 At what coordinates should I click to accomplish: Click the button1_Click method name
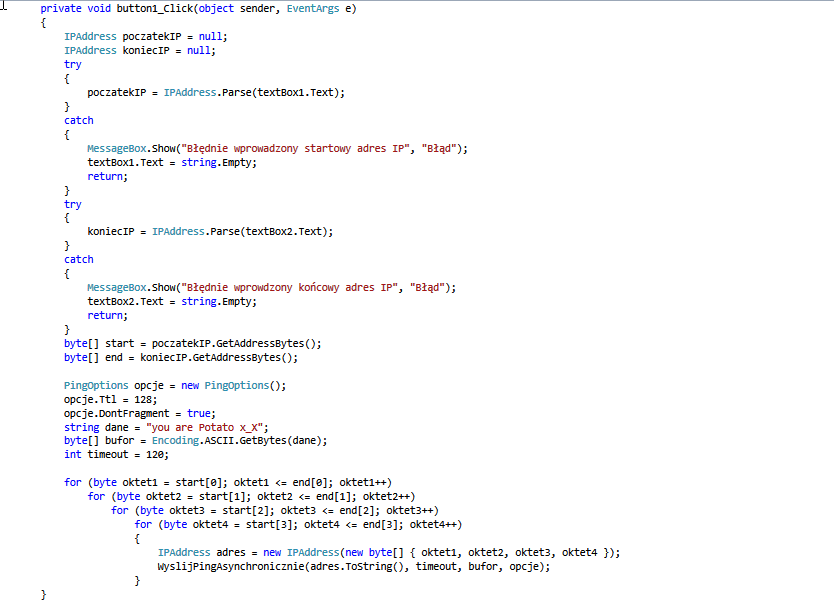[x=154, y=9]
